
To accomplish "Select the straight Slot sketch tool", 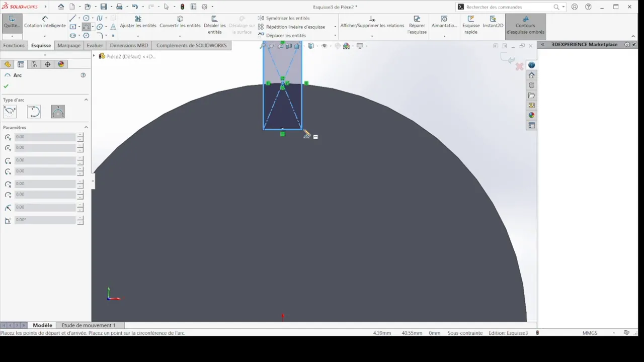I will point(72,36).
